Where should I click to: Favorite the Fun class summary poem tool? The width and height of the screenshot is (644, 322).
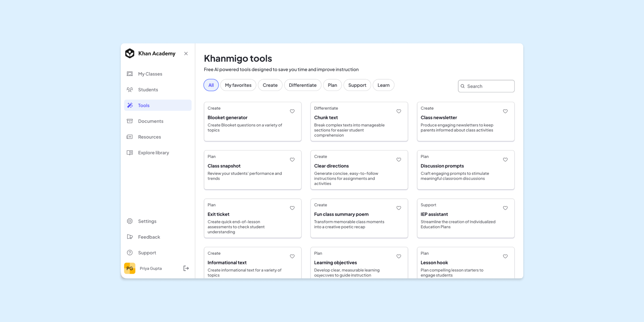pyautogui.click(x=399, y=208)
